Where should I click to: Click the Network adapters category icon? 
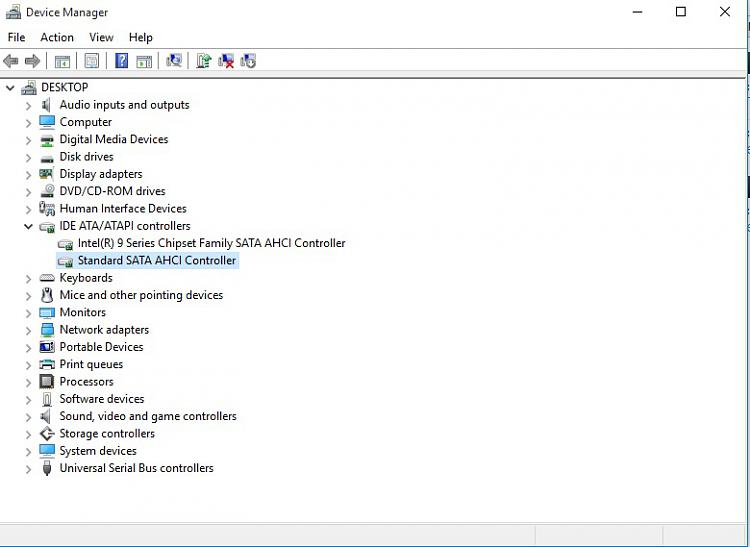point(47,330)
